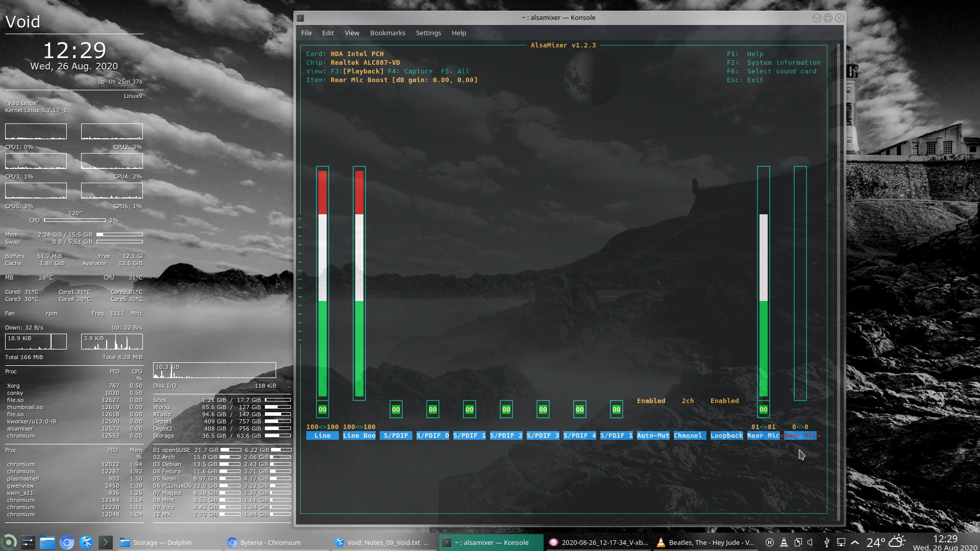
Task: Launch Dolphin file manager from panel
Action: [x=47, y=542]
